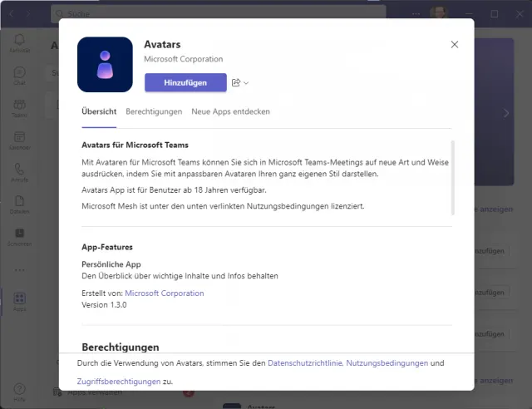Open Schichten in the Teams sidebar
The image size is (532, 409).
tap(19, 237)
